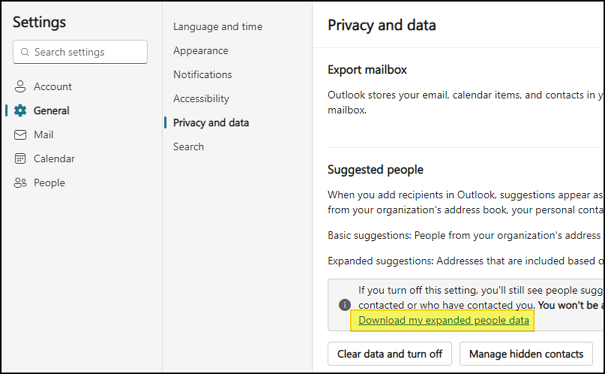
Task: Click 'Outlook stores your email' paragraph
Action: pos(465,103)
